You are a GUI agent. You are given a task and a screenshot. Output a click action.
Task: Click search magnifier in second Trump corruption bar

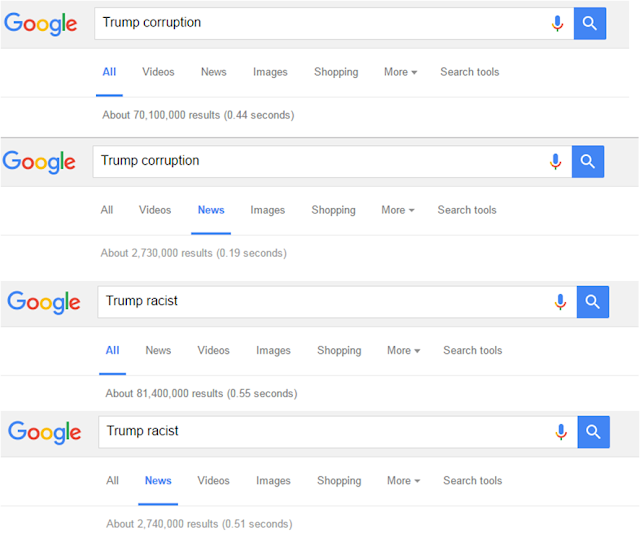coord(588,161)
